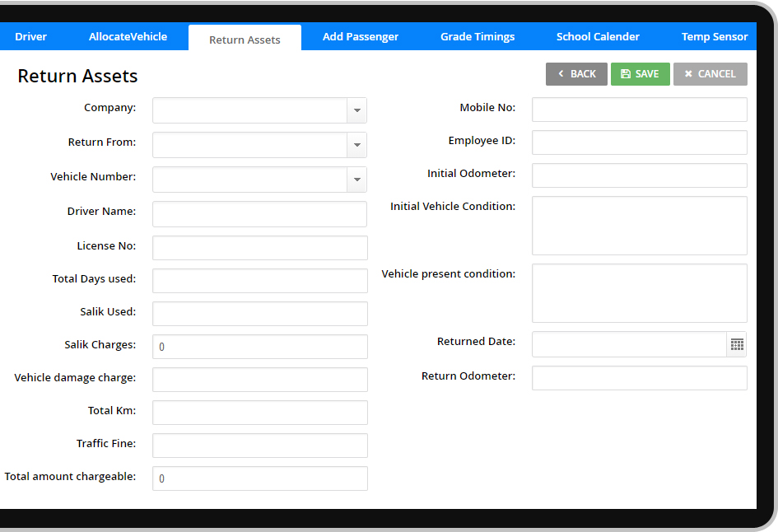This screenshot has width=778, height=532.
Task: Focus the Return Odometer field
Action: (639, 378)
